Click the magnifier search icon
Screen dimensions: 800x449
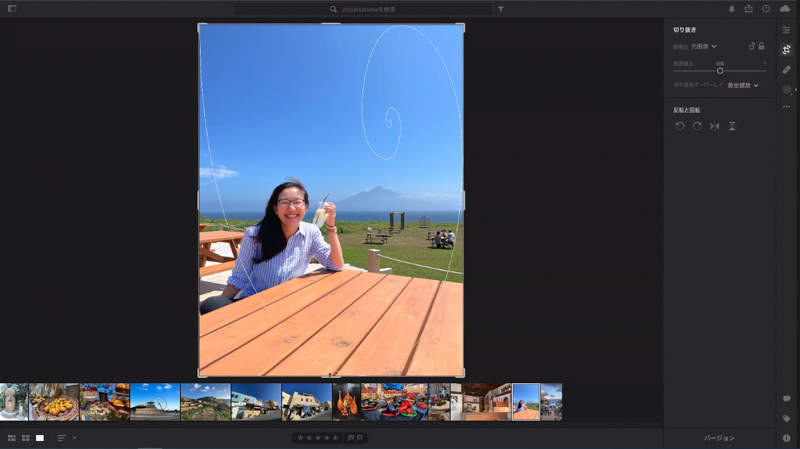point(333,9)
